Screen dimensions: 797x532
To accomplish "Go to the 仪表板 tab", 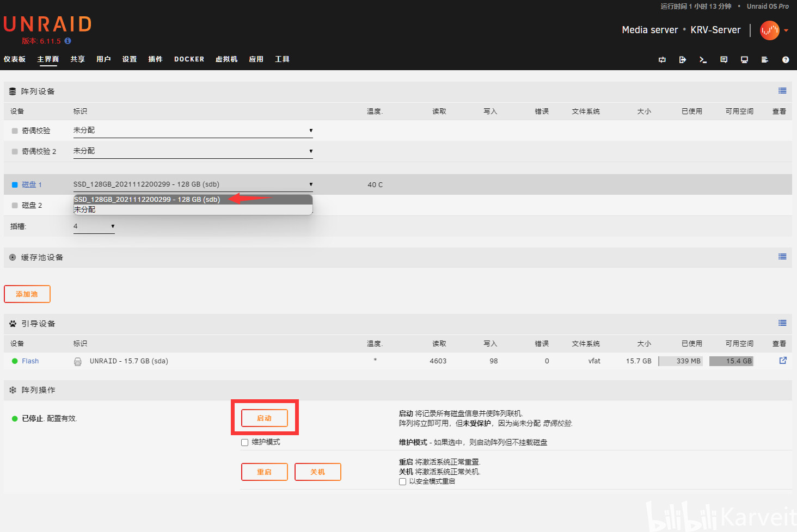I will (x=15, y=59).
